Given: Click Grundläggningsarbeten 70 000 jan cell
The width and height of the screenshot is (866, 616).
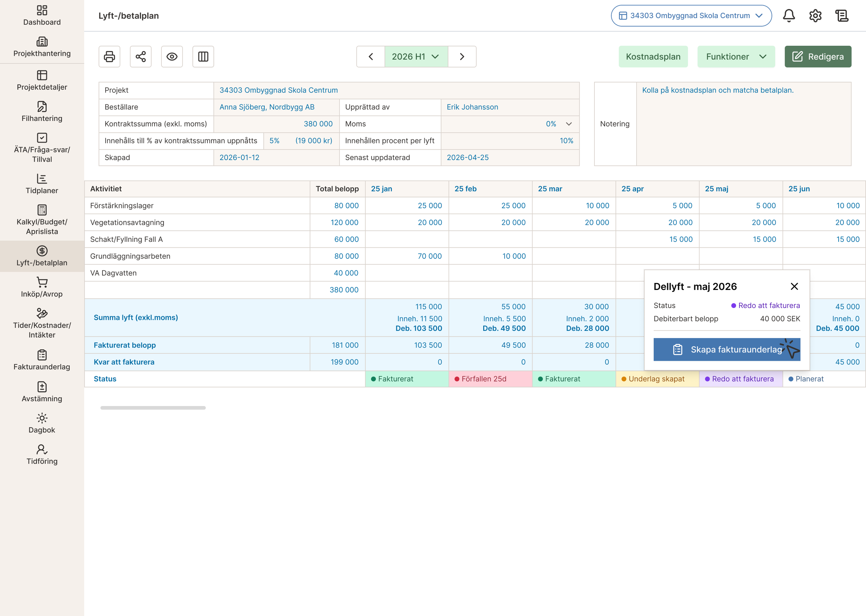Looking at the screenshot, I should pyautogui.click(x=407, y=256).
